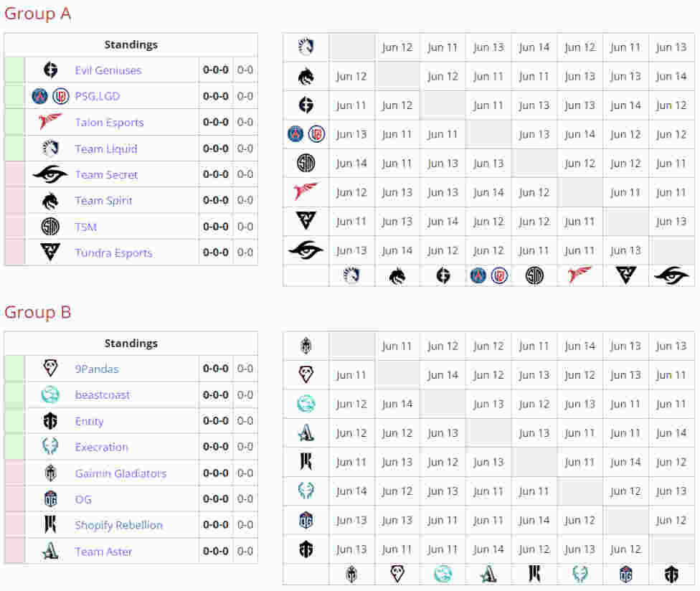Click Shopify Rebellion logo in Group B standings
The width and height of the screenshot is (700, 591).
pos(50,525)
